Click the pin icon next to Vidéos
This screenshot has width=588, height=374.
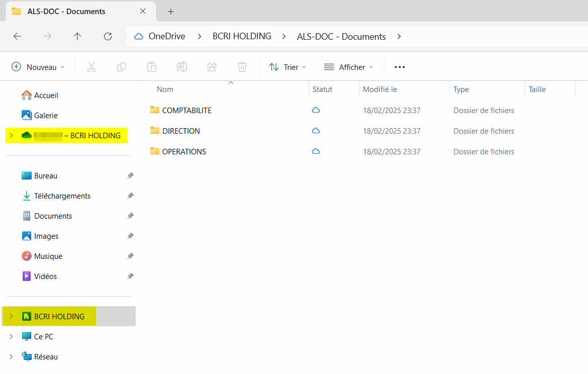click(130, 276)
